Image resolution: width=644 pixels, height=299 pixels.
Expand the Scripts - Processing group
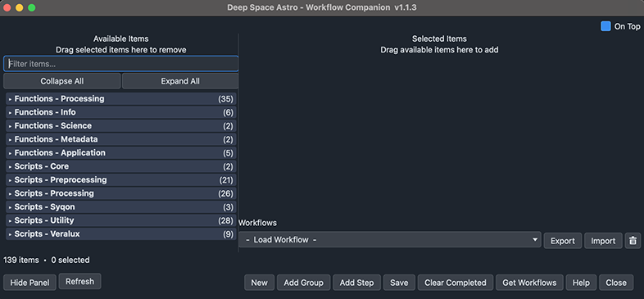click(121, 193)
